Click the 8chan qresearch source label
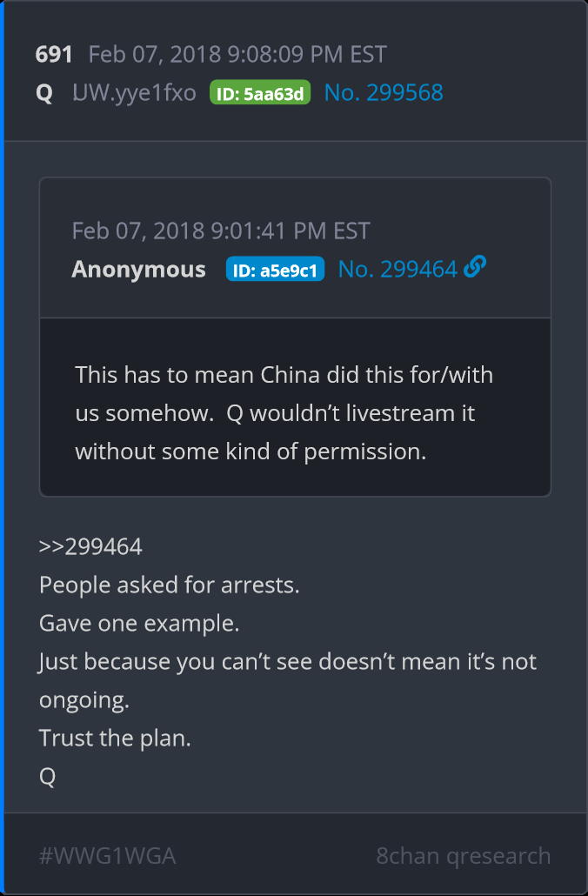Screen dimensions: 588x896 point(464,856)
